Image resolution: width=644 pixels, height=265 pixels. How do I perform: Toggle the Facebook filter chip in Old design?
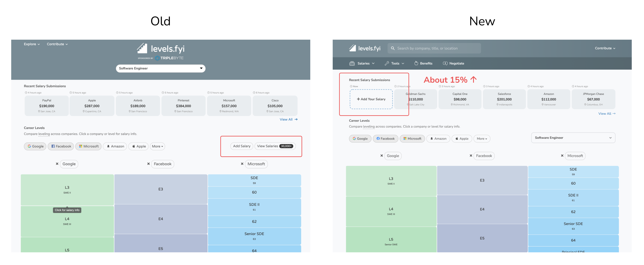pyautogui.click(x=61, y=146)
